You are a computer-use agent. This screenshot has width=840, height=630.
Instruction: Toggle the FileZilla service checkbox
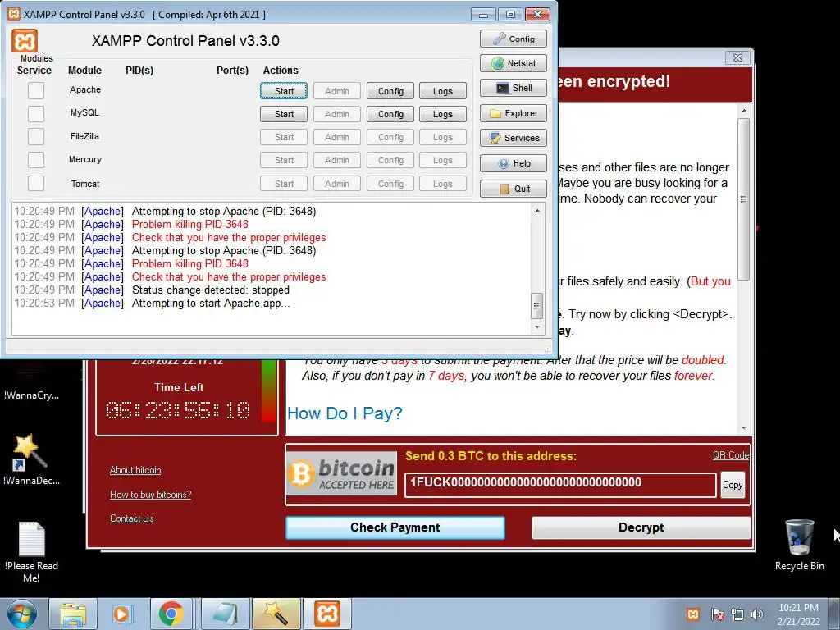pos(36,137)
